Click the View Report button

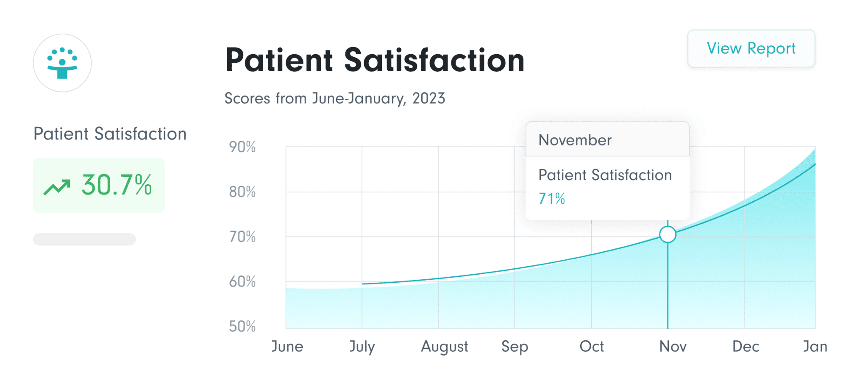coord(751,48)
